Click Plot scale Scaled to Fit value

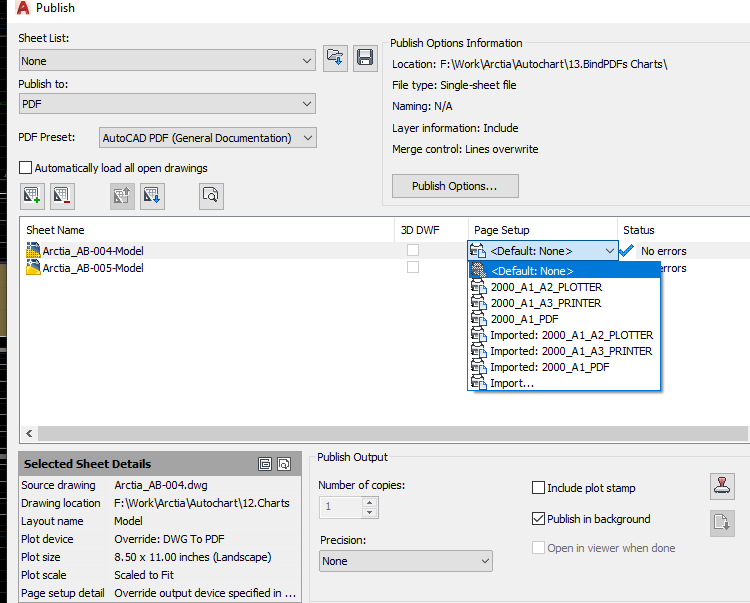[143, 575]
